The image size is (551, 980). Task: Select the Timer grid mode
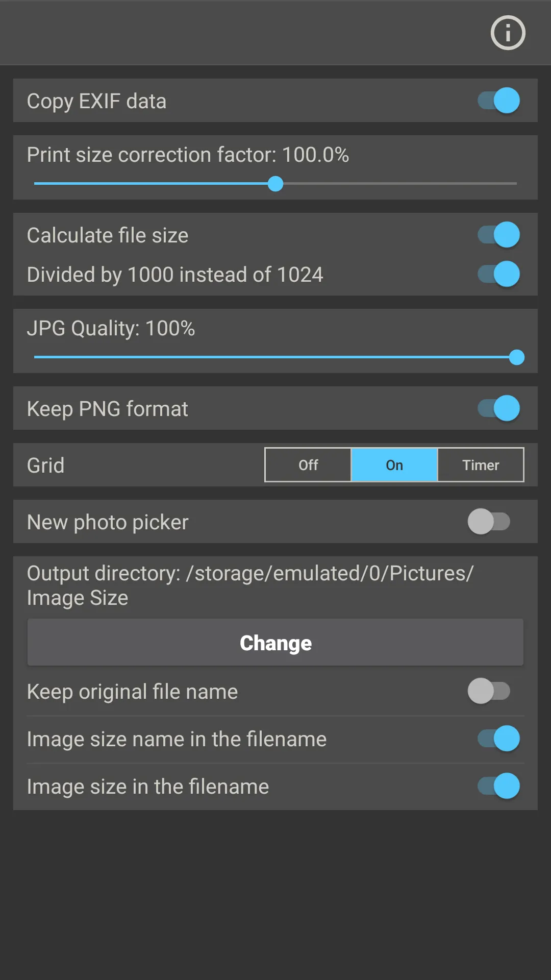480,465
